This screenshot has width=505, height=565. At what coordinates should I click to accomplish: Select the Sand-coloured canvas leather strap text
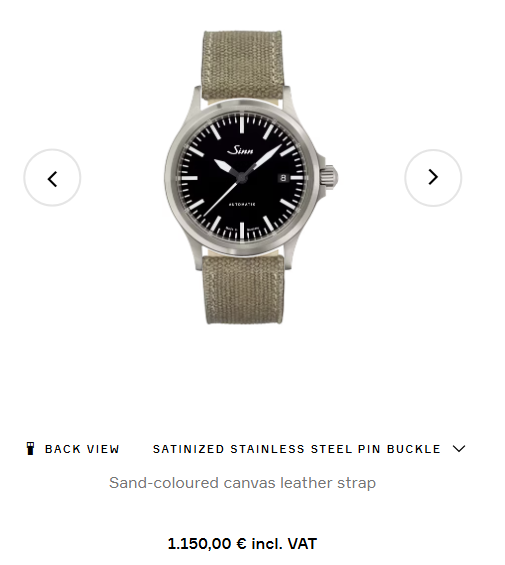pos(242,483)
